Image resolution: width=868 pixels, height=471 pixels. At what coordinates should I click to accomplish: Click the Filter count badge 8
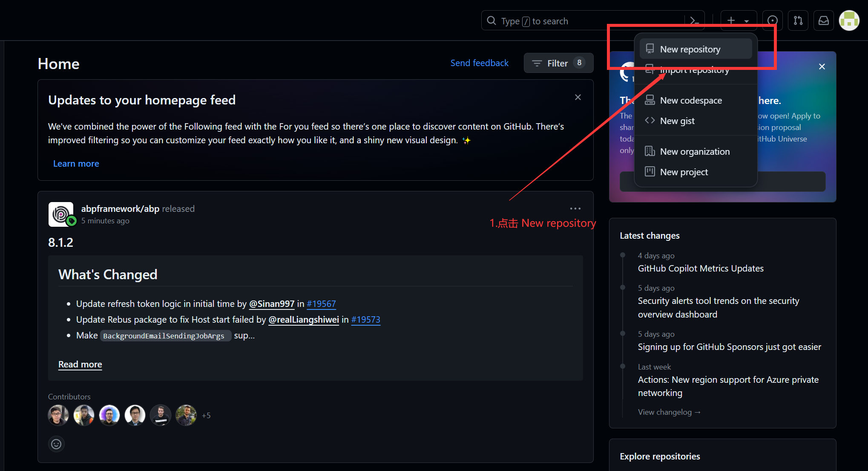(579, 63)
